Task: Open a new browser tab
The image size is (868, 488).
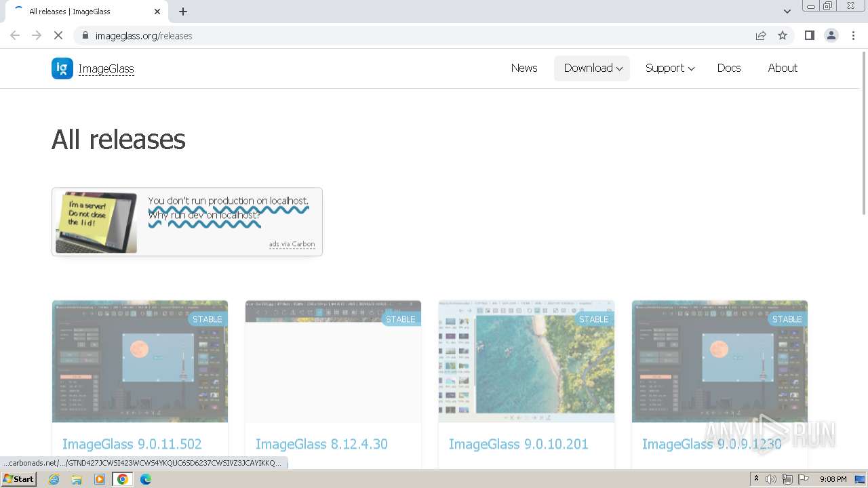Action: point(183,12)
